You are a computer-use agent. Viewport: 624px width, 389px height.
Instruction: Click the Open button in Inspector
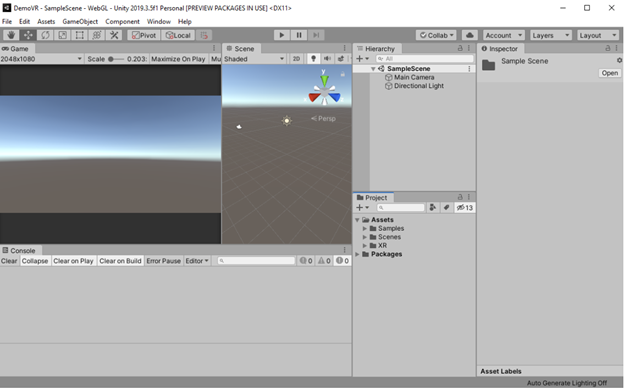(610, 73)
